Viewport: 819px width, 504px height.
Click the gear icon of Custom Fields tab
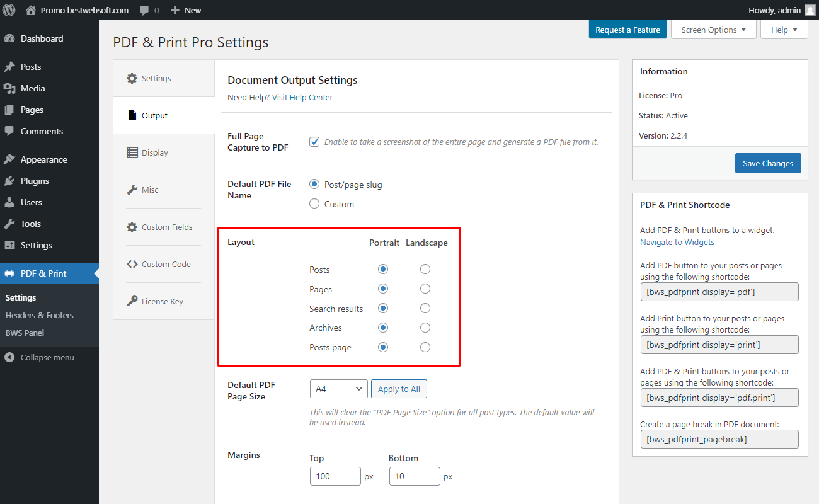point(132,227)
